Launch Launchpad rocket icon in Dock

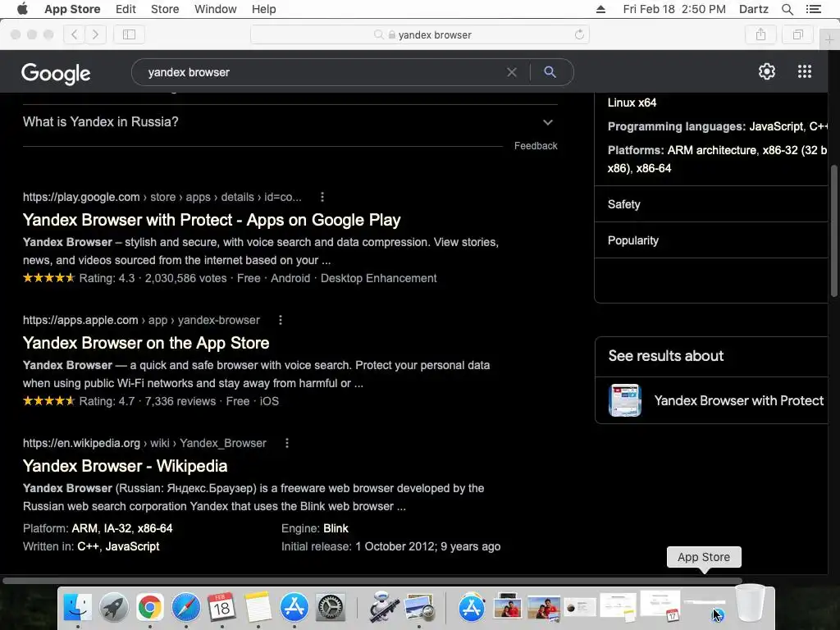113,607
